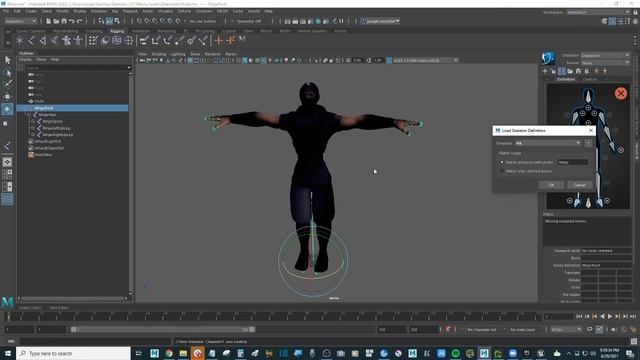
Task: Click the orange Create Locator shelf icon
Action: (x=219, y=40)
